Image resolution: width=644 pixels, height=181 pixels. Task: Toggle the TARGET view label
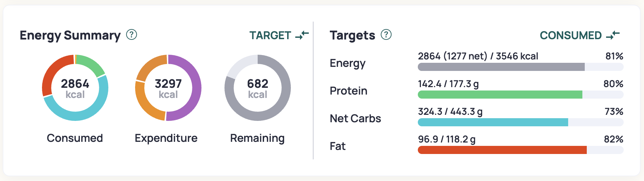[270, 35]
